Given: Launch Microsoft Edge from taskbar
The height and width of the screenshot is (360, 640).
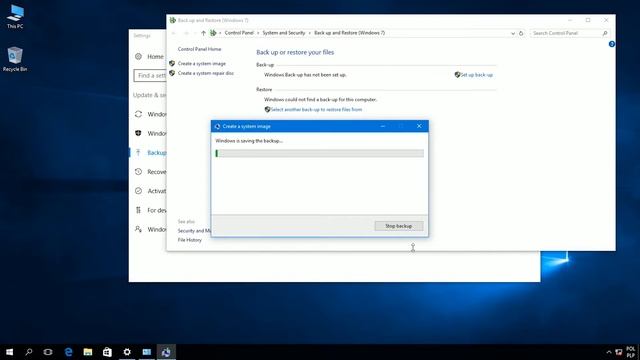Looking at the screenshot, I should [68, 352].
